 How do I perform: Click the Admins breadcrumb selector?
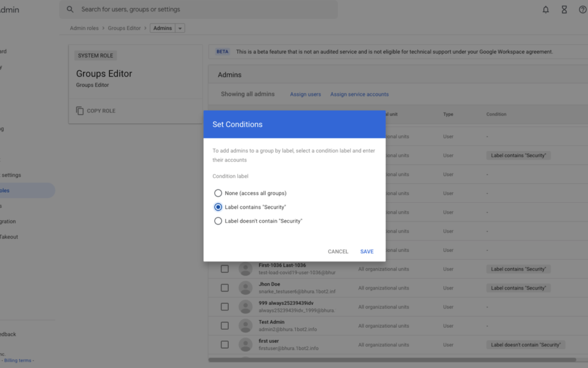pyautogui.click(x=162, y=28)
